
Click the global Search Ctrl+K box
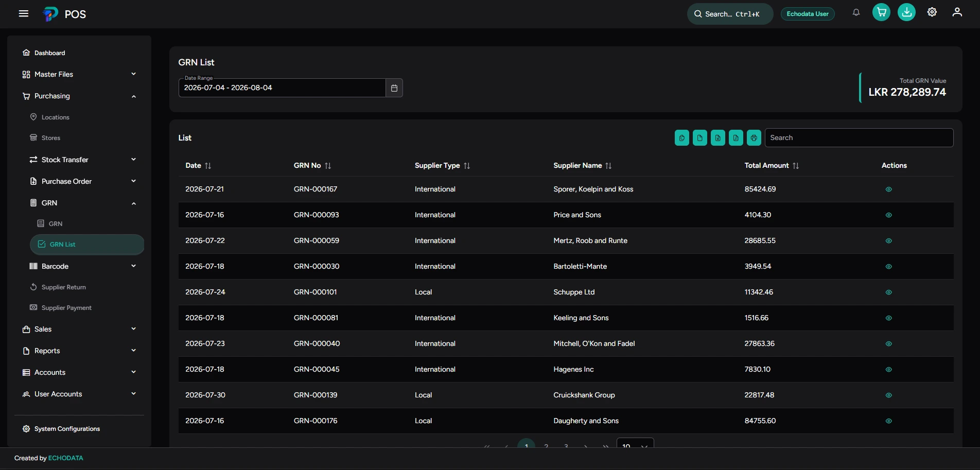(730, 14)
